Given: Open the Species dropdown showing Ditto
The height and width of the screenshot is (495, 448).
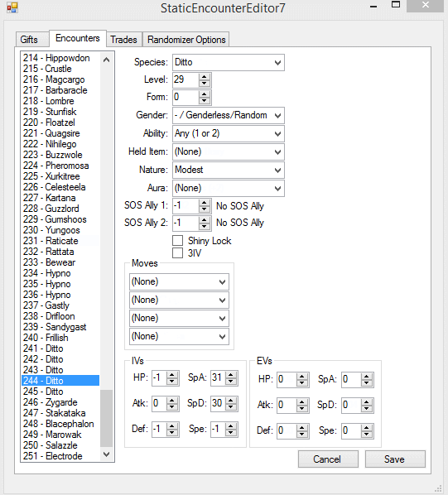Looking at the screenshot, I should coord(229,63).
